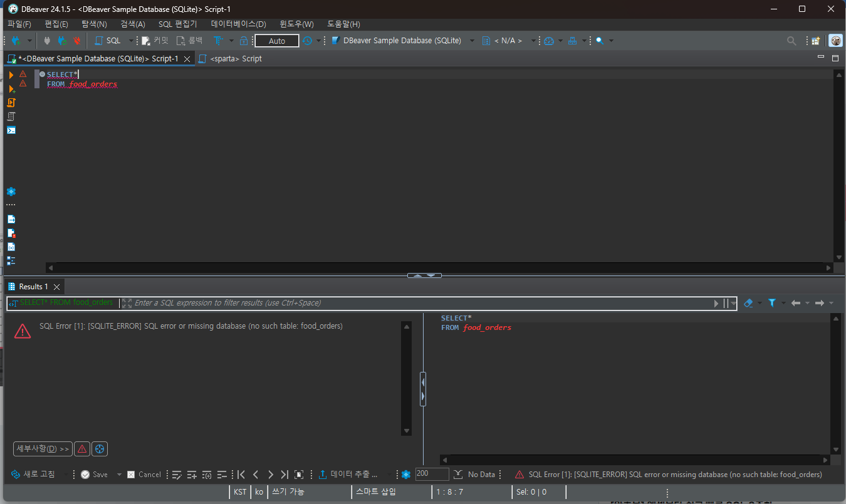This screenshot has width=846, height=504.
Task: Click the toolbar search magnifier icon
Action: (600, 41)
